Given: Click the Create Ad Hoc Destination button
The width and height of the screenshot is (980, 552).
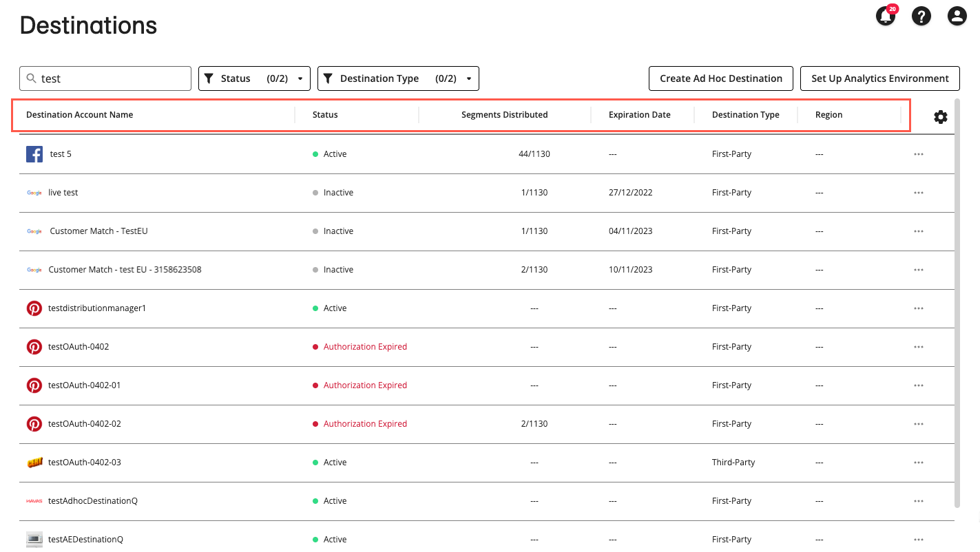Looking at the screenshot, I should [720, 78].
